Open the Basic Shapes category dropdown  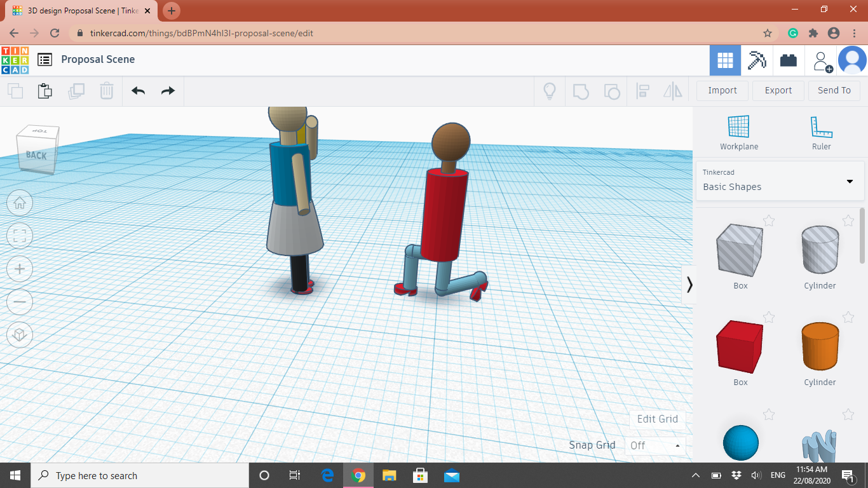pos(780,180)
